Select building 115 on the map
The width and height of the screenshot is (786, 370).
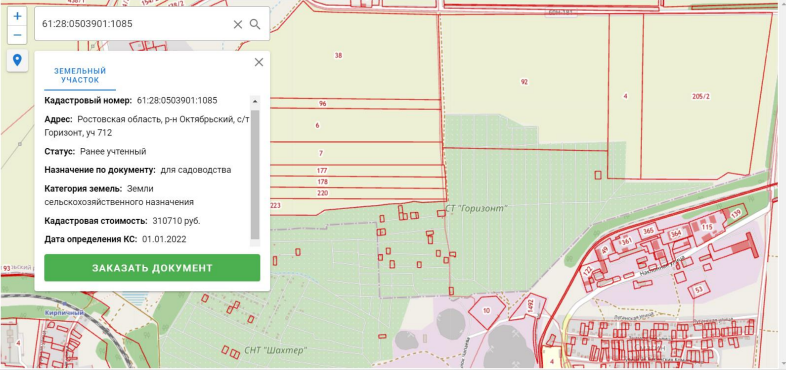(x=707, y=227)
